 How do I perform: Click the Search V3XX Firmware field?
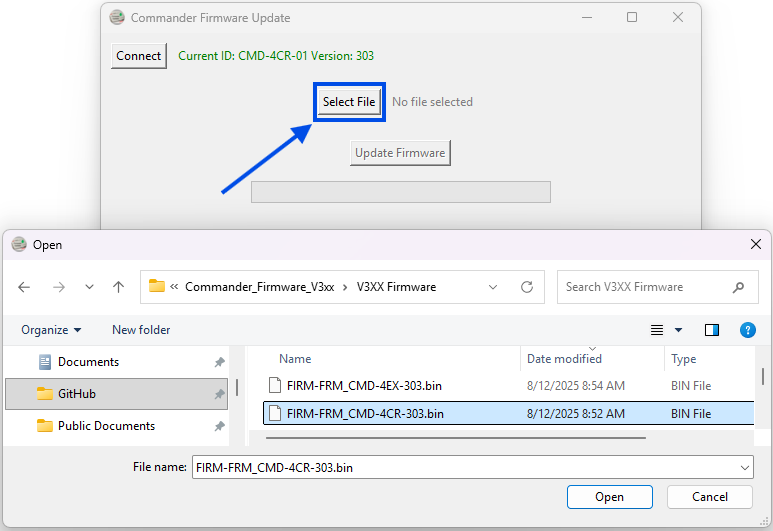645,287
